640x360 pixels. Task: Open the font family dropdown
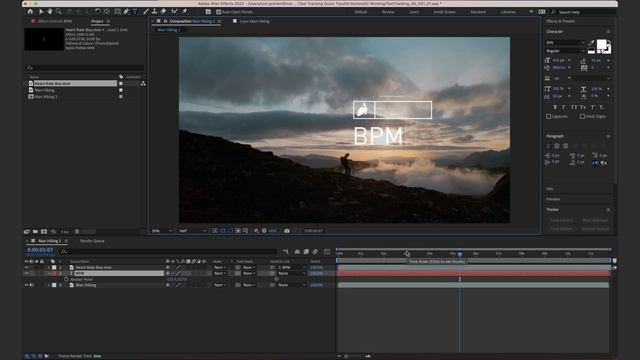click(565, 42)
